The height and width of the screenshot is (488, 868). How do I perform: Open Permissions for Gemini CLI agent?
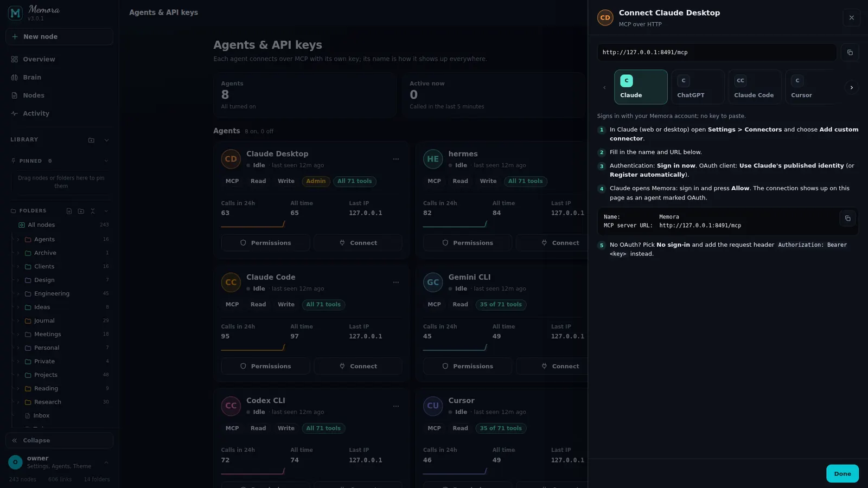coord(468,366)
